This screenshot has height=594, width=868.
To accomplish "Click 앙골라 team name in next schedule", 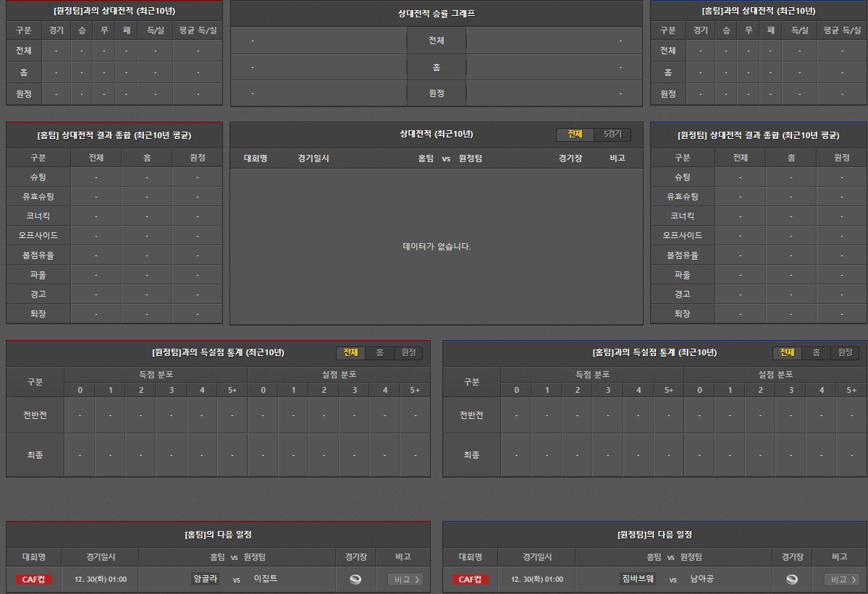I will point(205,579).
